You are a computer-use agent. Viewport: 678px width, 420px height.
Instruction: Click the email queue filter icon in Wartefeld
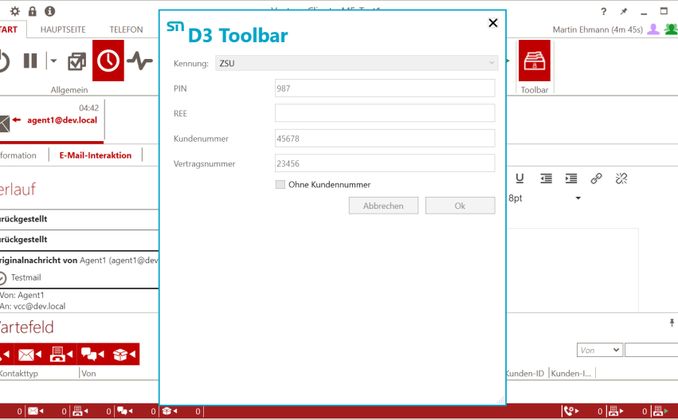(x=30, y=354)
